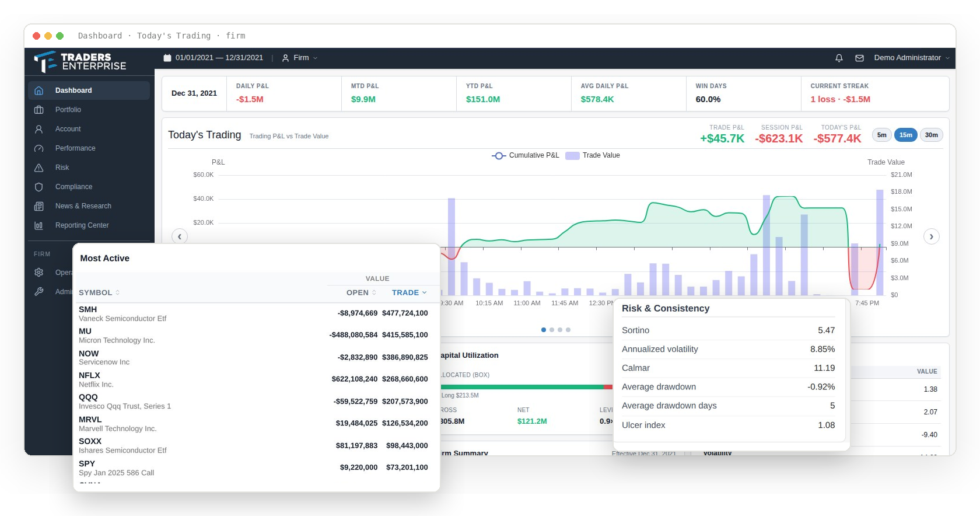Click the Firm user icon in top bar
The image size is (980, 516).
(285, 58)
